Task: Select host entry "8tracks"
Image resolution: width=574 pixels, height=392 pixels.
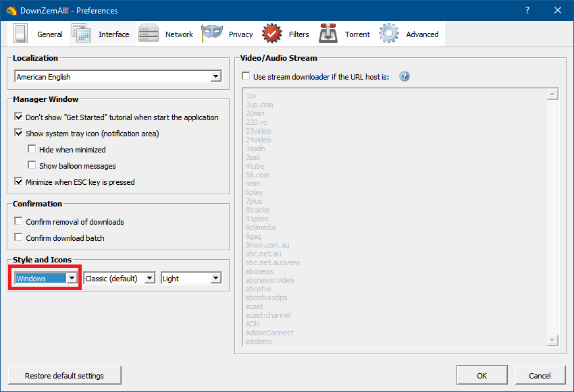Action: [257, 210]
